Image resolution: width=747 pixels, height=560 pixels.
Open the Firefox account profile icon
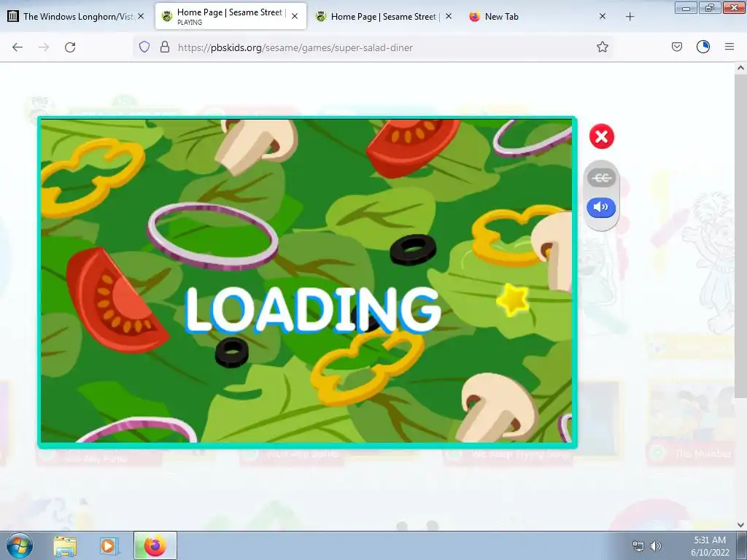[703, 47]
